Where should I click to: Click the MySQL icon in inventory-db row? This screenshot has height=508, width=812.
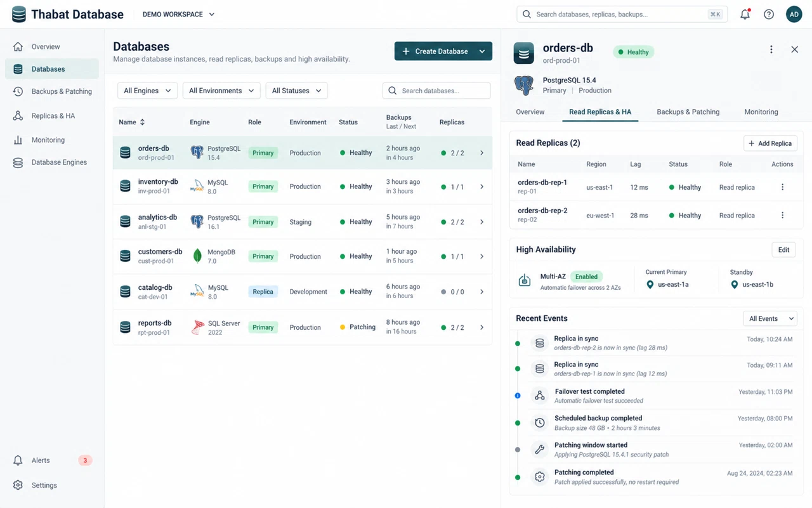pos(197,186)
